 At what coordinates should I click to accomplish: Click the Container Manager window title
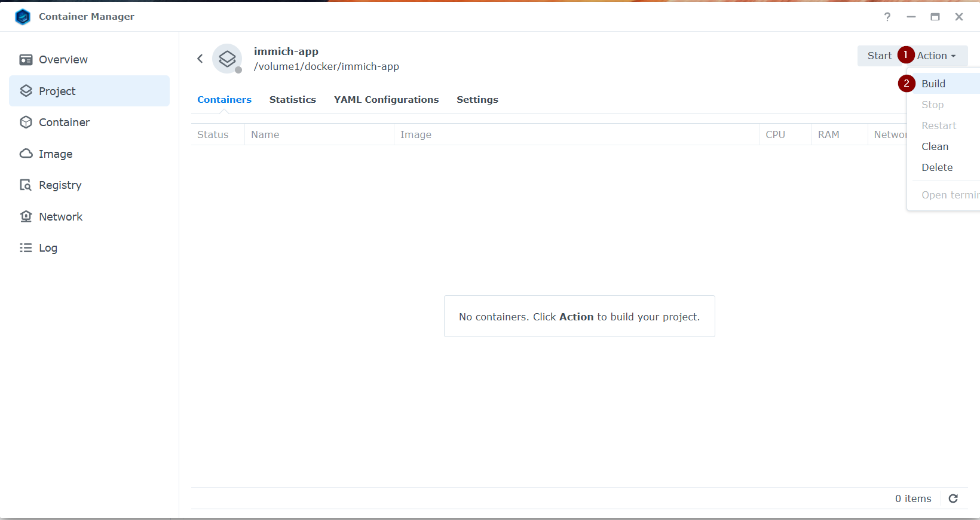[87, 17]
